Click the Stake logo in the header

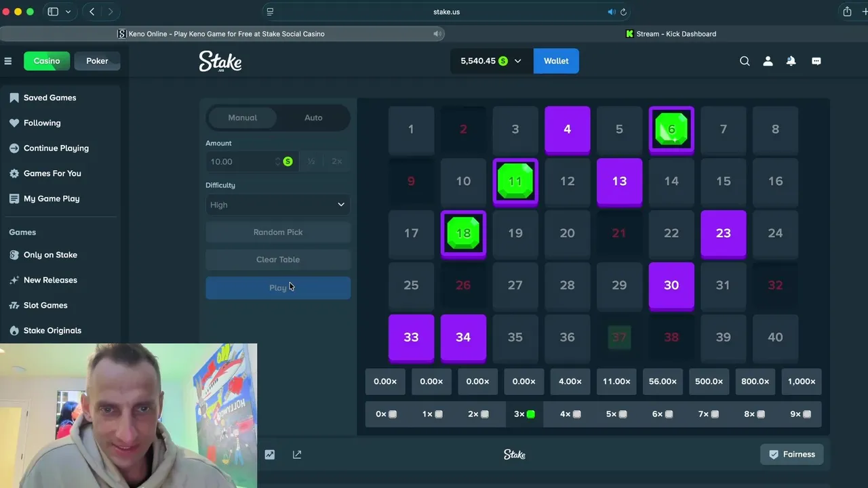[220, 62]
